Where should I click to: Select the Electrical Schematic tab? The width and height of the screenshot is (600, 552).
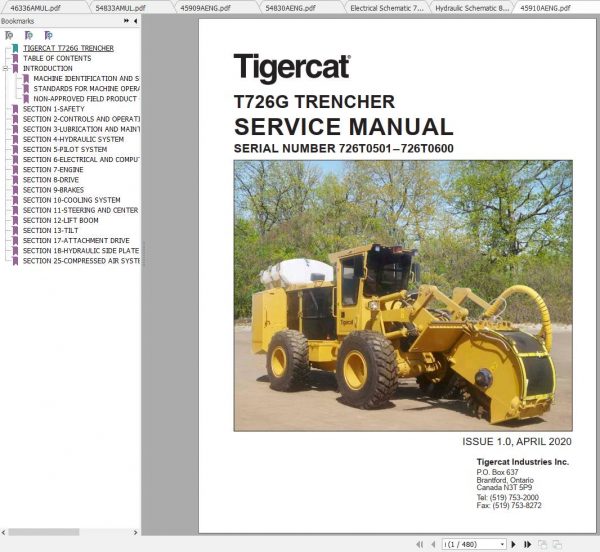tap(387, 8)
